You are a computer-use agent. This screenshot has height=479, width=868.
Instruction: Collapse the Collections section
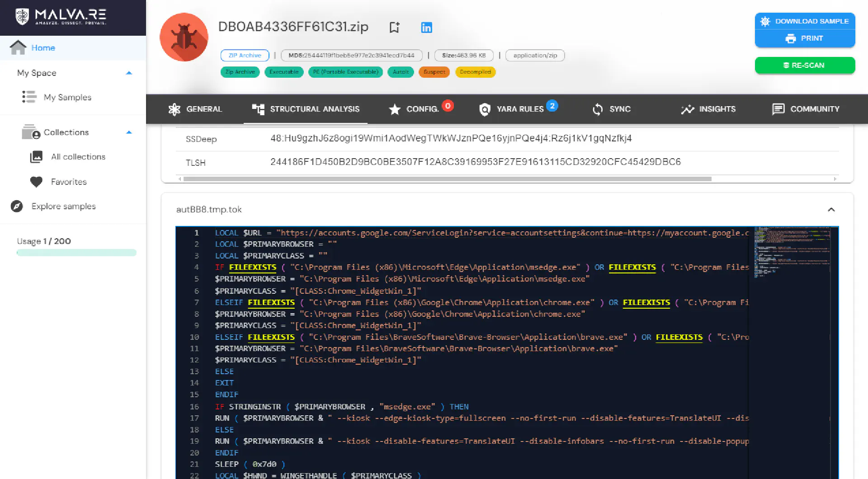coord(129,132)
